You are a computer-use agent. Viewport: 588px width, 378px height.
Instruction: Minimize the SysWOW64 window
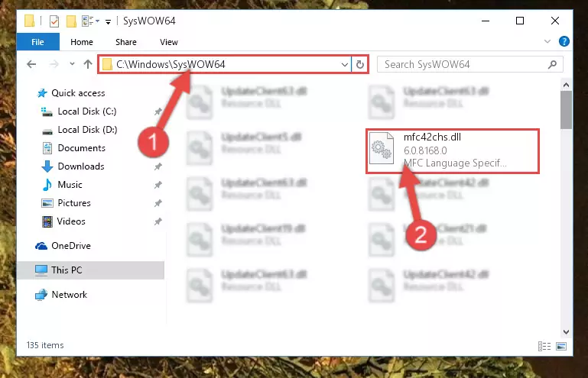pyautogui.click(x=486, y=21)
